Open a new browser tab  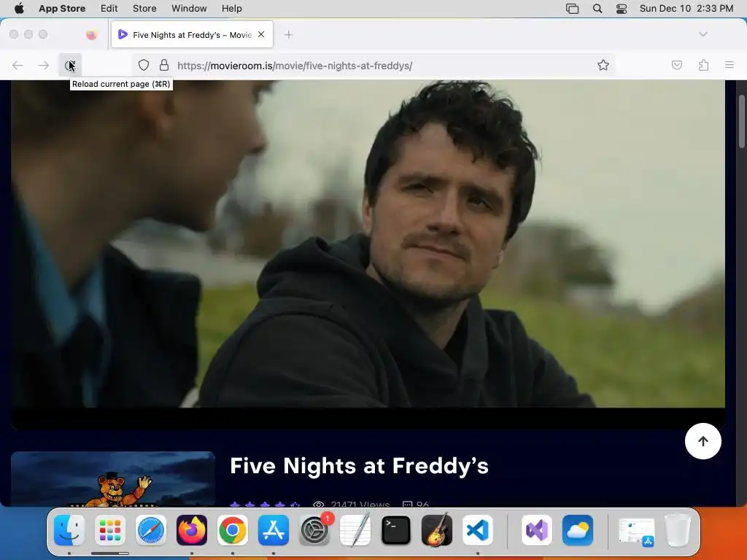coord(289,35)
